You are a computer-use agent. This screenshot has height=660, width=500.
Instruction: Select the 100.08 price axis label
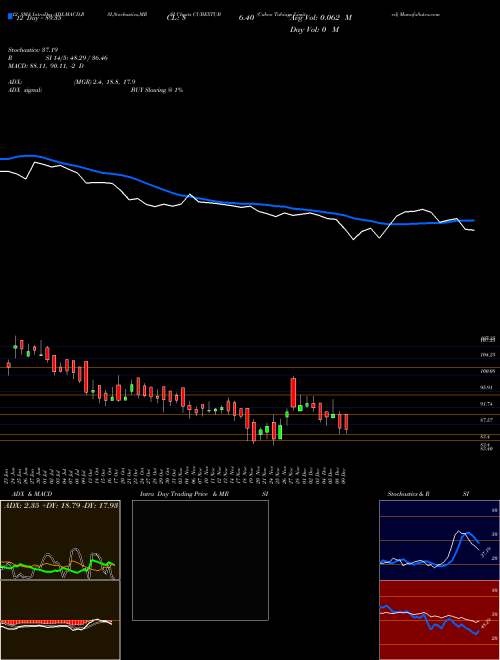click(x=487, y=372)
